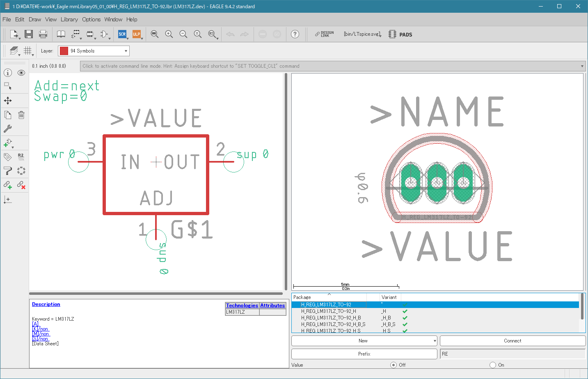
Task: Click the zoom to fit icon
Action: coord(154,34)
